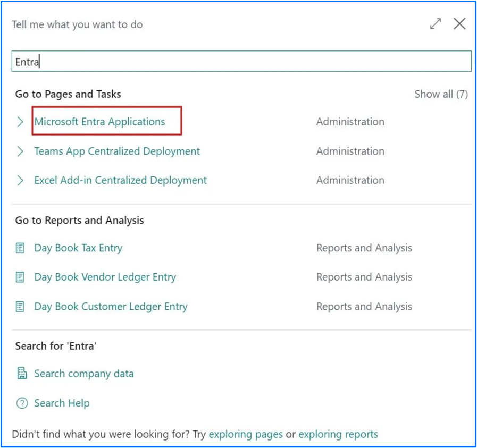
Task: Click the "Search for 'Entra'" heading
Action: [56, 346]
